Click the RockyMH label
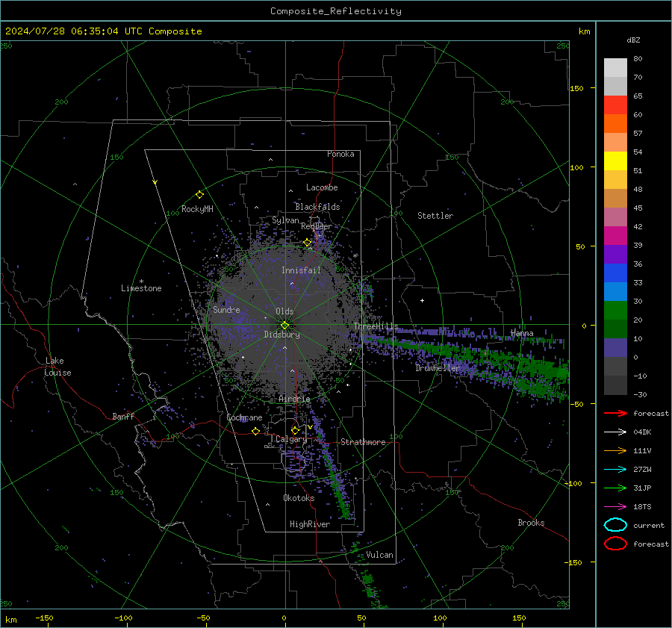 coord(197,209)
